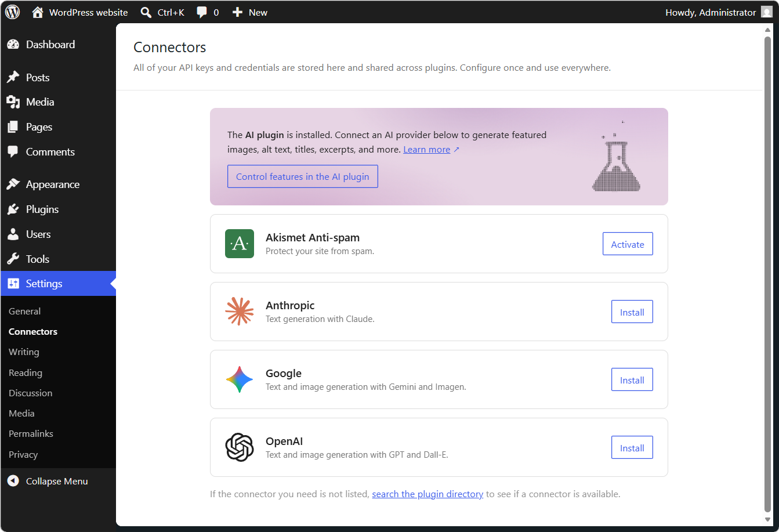779x532 pixels.
Task: Click the Comments sidebar speech icon
Action: tap(13, 152)
